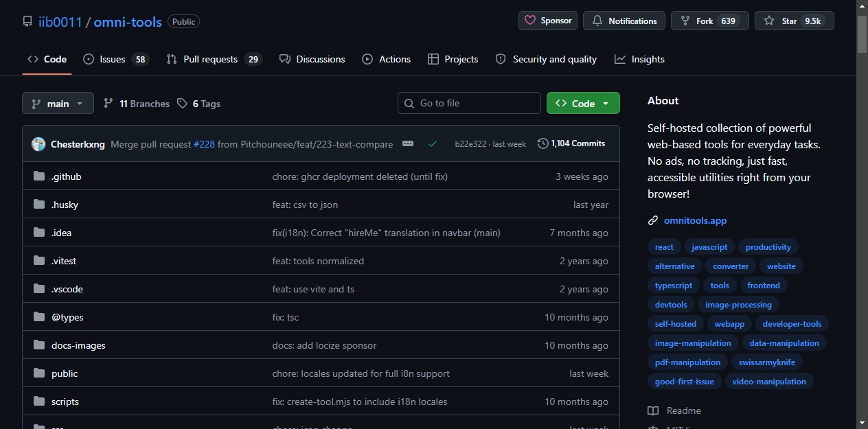Open the Code tab
868x429 pixels.
(x=47, y=59)
